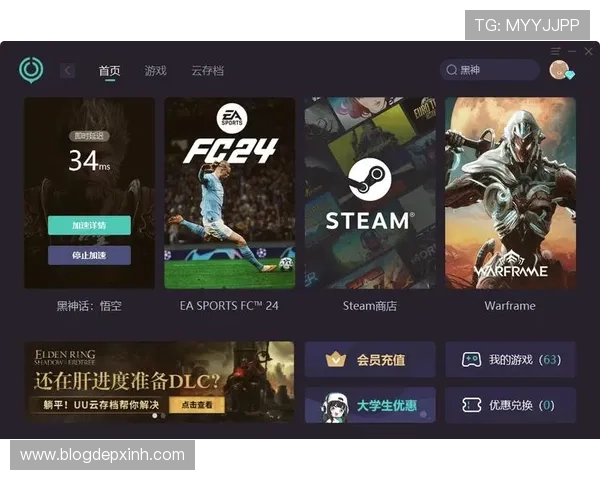Go back with the left arrow button
This screenshot has height=480, width=600.
67,70
